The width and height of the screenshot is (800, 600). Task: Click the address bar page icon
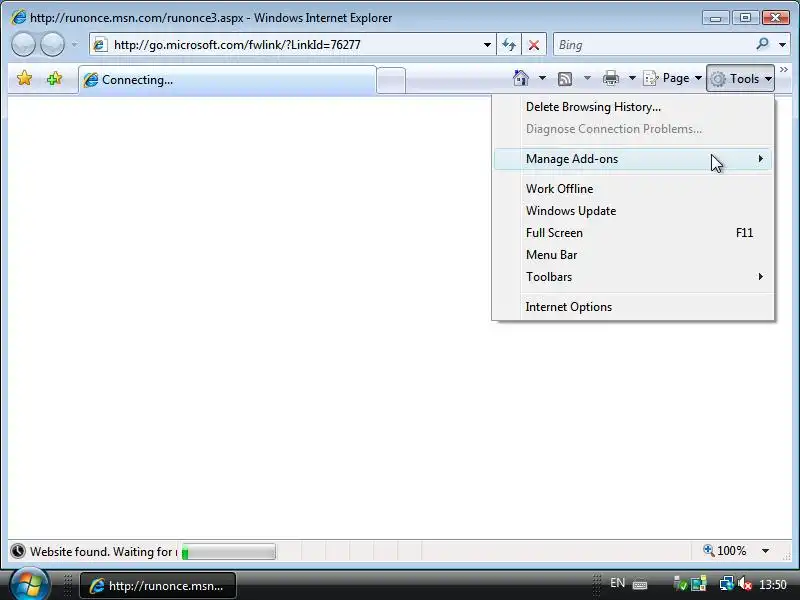pos(100,45)
